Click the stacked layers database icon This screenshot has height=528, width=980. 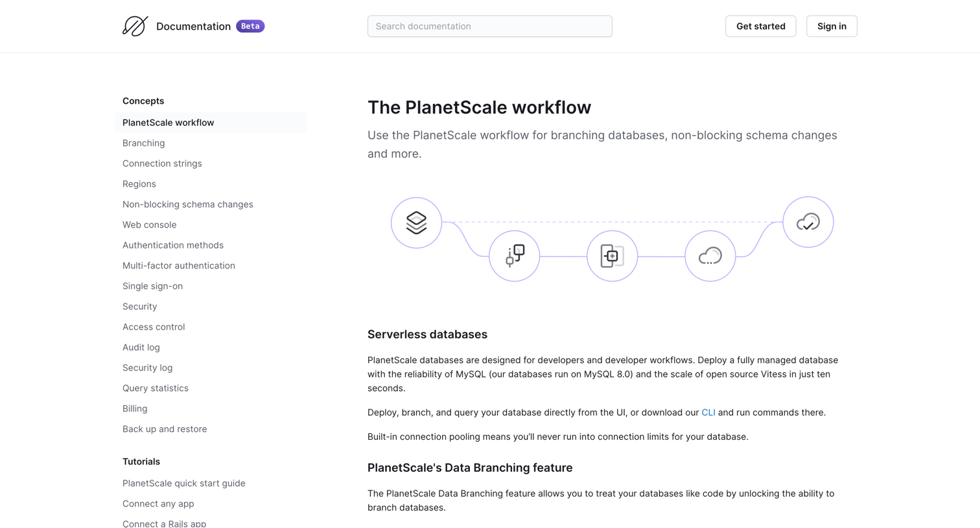pyautogui.click(x=416, y=222)
